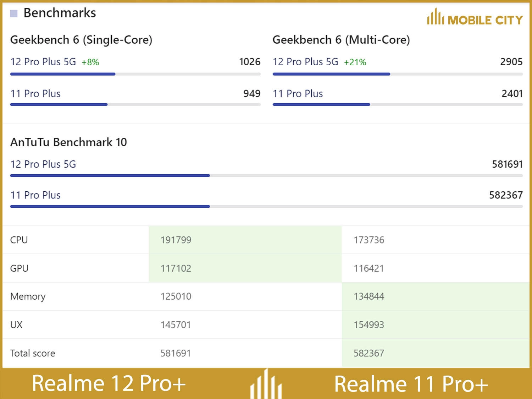Open 12 Pro Plus 5G link under Multi-Core
The height and width of the screenshot is (399, 532).
[305, 62]
